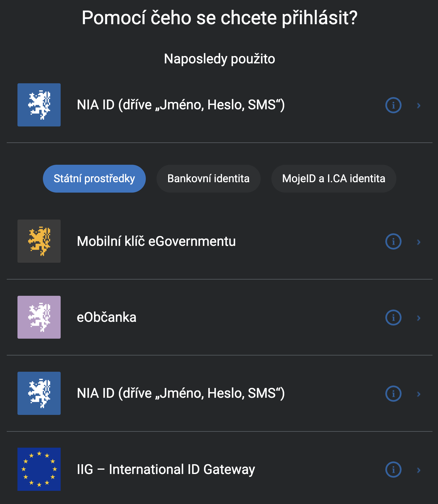The image size is (438, 504).
Task: Expand Mobilní klíč eGovernmentu via its chevron arrow
Action: [419, 242]
